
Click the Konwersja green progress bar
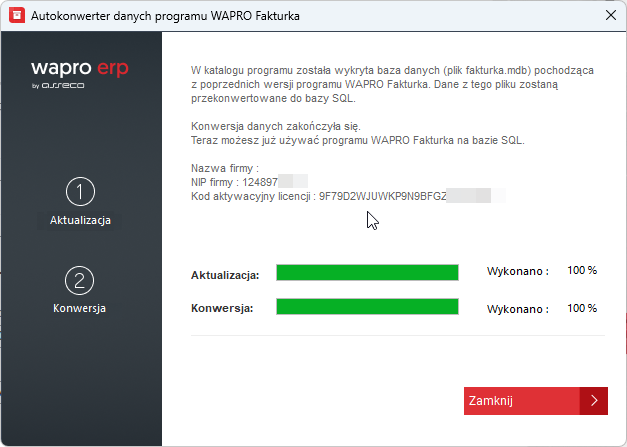pyautogui.click(x=367, y=307)
